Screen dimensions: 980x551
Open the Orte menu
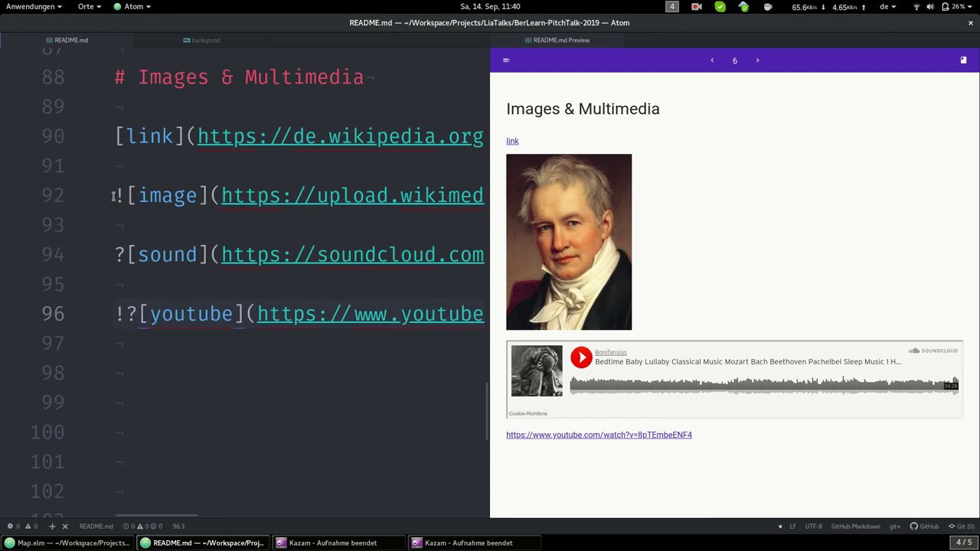pos(89,7)
